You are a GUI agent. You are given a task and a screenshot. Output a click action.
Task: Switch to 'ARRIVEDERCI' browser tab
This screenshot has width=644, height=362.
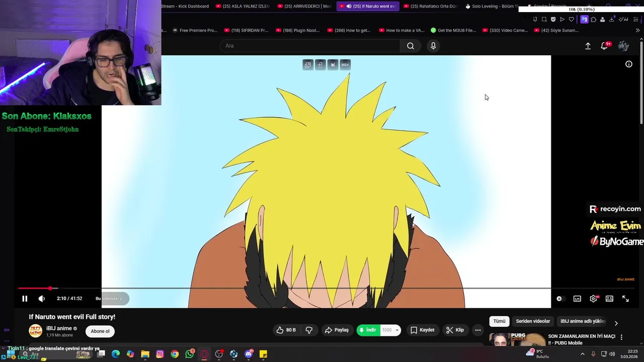(304, 6)
